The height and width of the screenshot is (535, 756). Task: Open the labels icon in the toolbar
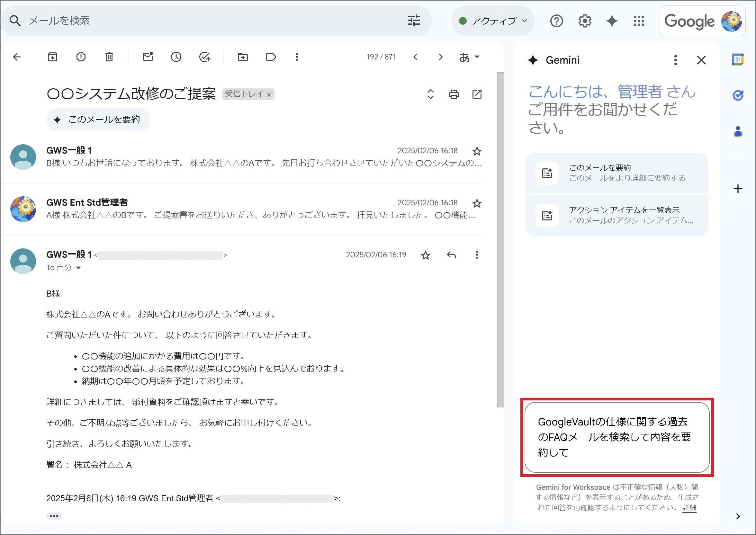(271, 57)
